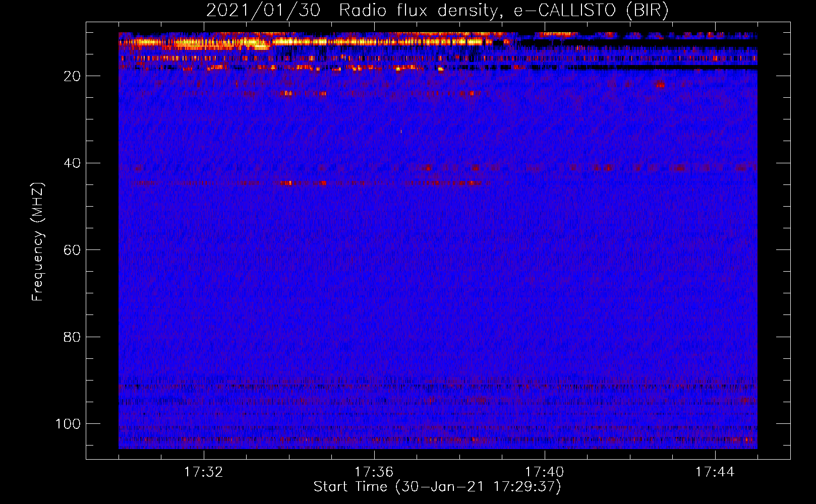Click the 17:32 time tick label

pos(204,472)
